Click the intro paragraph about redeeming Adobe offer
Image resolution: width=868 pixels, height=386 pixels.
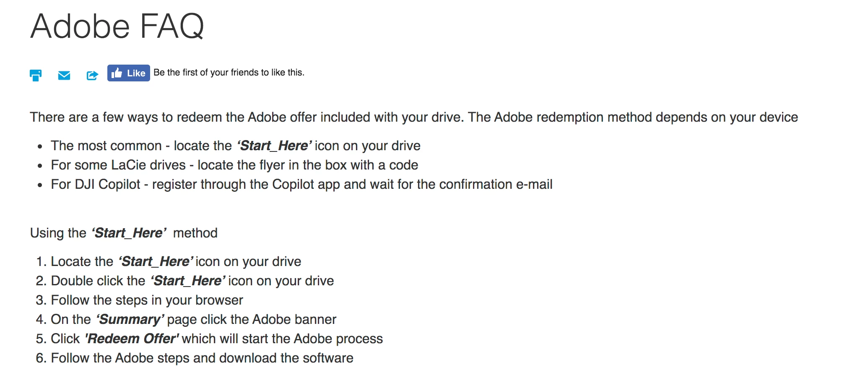[414, 117]
